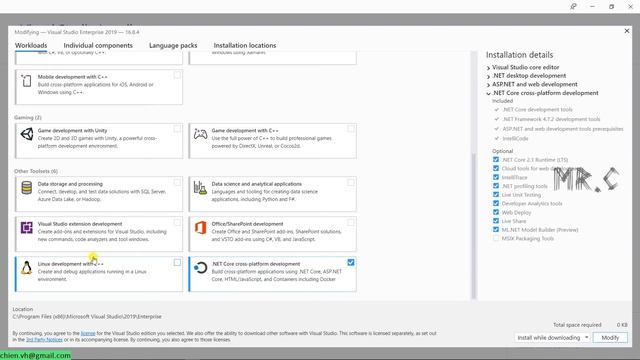Uncheck Cloud tools for web development option
This screenshot has width=640, height=360.
tap(496, 168)
